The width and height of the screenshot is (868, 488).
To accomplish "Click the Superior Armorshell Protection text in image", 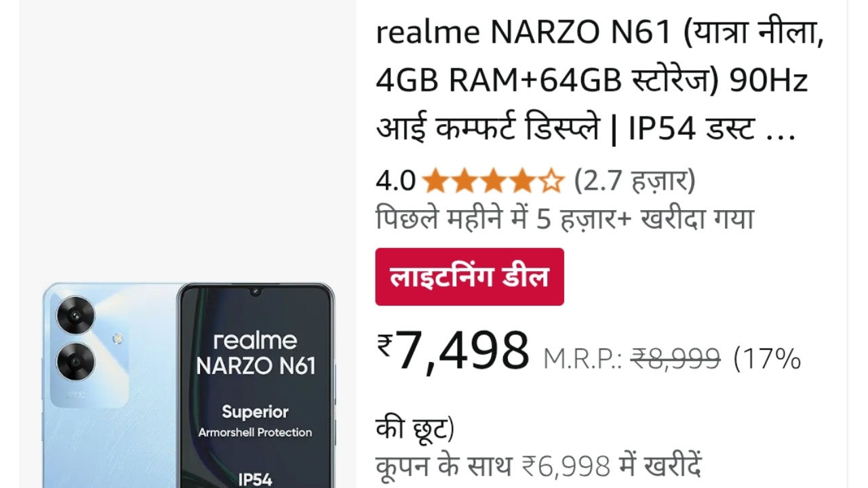I will [x=255, y=421].
